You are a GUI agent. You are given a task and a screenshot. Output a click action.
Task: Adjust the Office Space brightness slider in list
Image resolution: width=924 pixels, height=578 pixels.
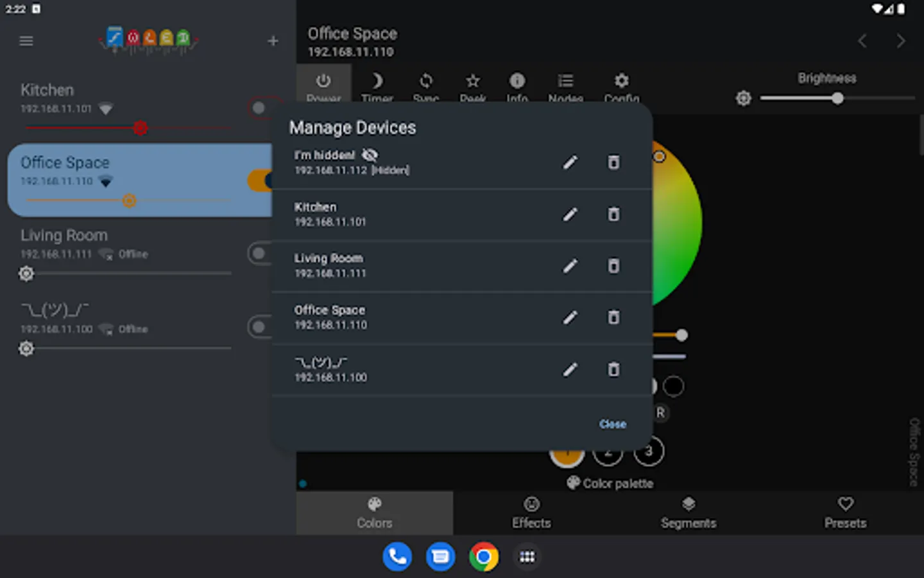[x=128, y=201]
